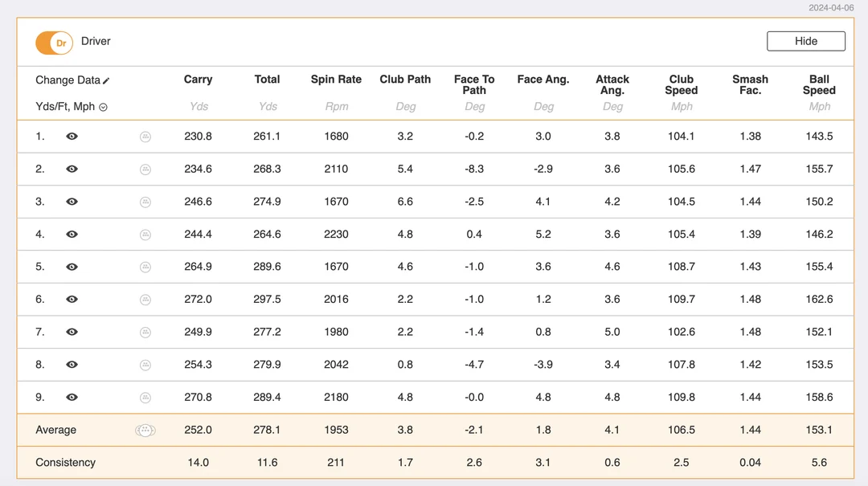Click the dispersion icon next to shot 9

pos(145,396)
